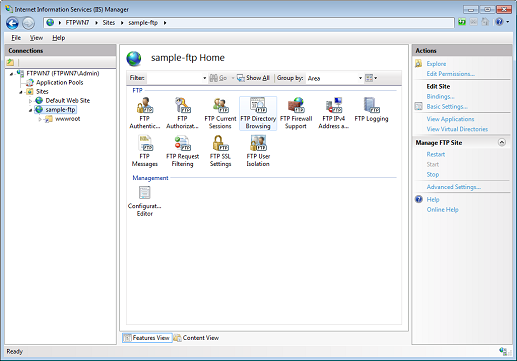517x361 pixels.
Task: Click Show All button in filter bar
Action: point(253,78)
